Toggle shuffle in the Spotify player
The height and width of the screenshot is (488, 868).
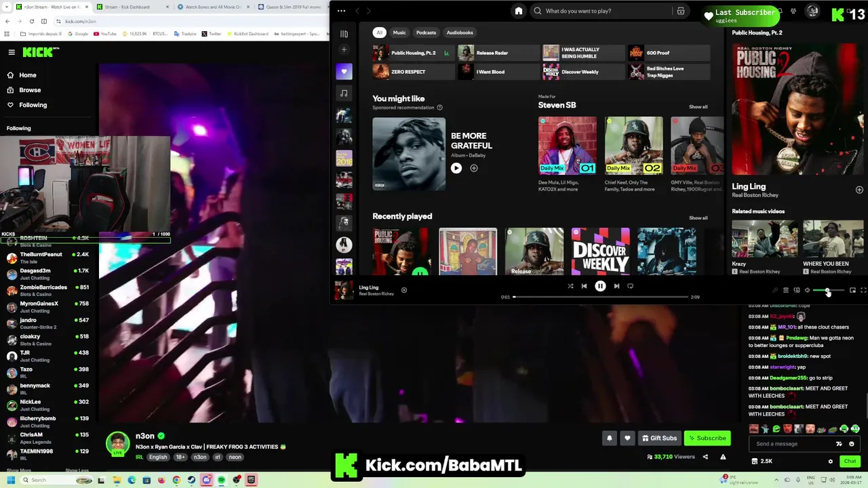pos(570,286)
